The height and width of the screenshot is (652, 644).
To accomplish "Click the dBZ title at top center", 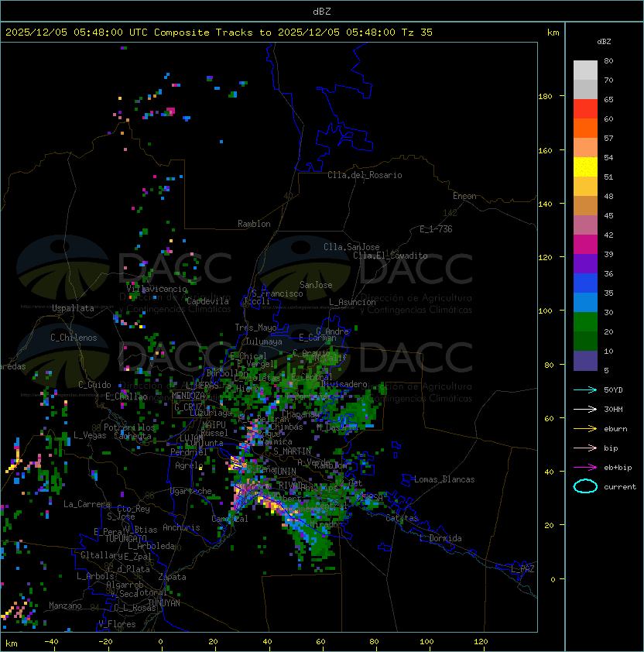I will tap(322, 11).
